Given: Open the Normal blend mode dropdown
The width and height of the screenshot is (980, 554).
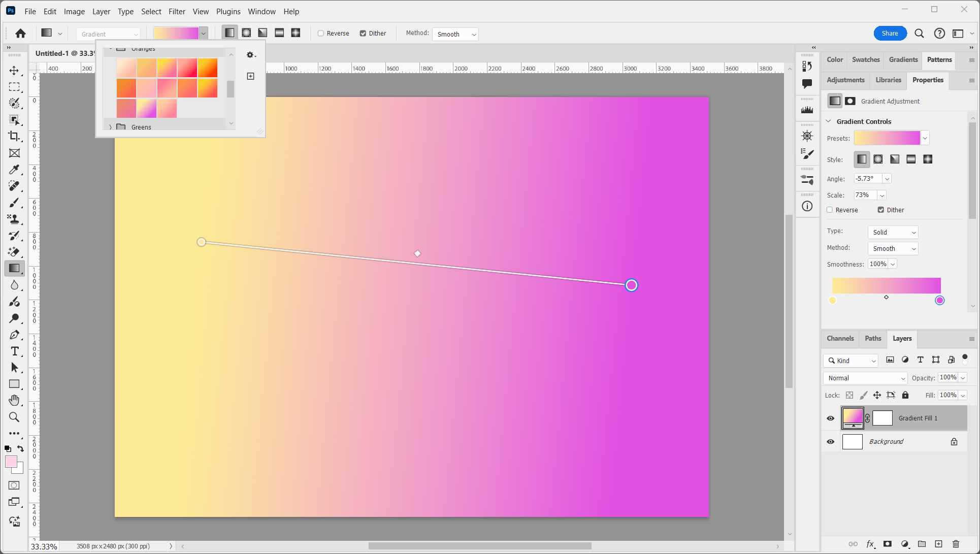Looking at the screenshot, I should tap(865, 378).
